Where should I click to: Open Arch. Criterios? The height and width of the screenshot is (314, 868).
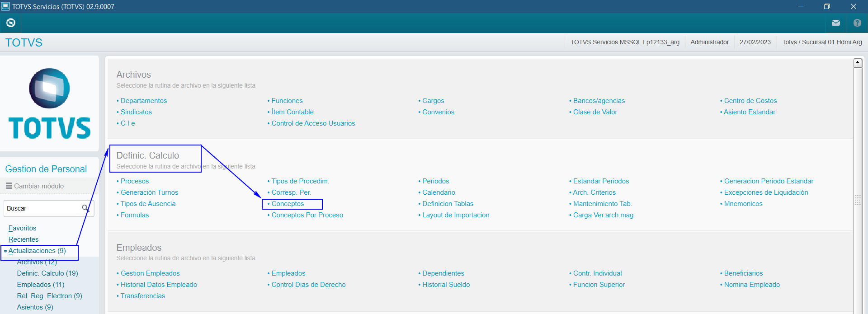(594, 192)
